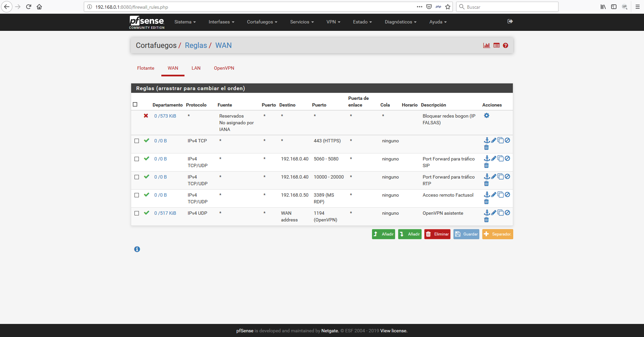The image size is (644, 337).
Task: Check the 10000 - 20000 RTP rule checkbox
Action: tap(137, 177)
